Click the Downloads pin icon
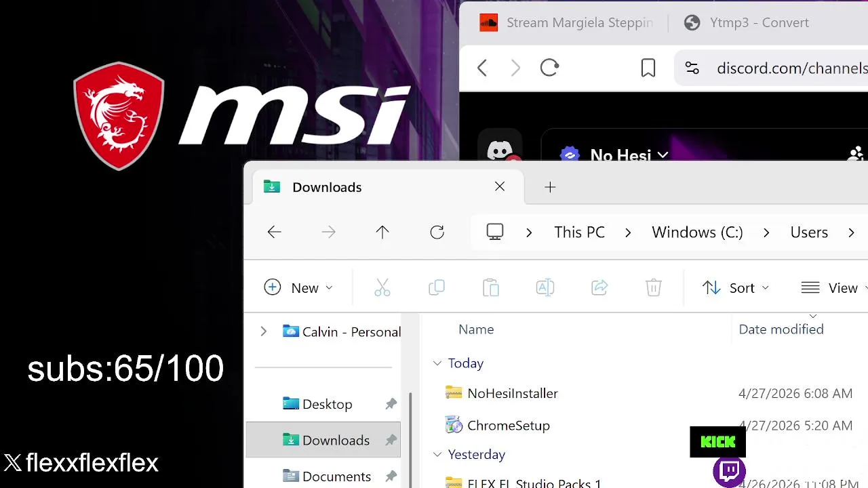The image size is (868, 488). click(391, 441)
